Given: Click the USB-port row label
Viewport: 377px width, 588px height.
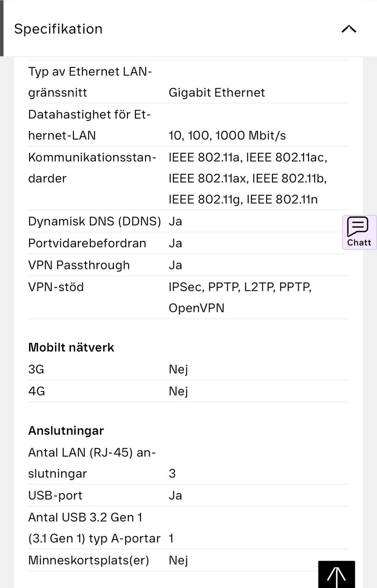Looking at the screenshot, I should click(55, 495).
